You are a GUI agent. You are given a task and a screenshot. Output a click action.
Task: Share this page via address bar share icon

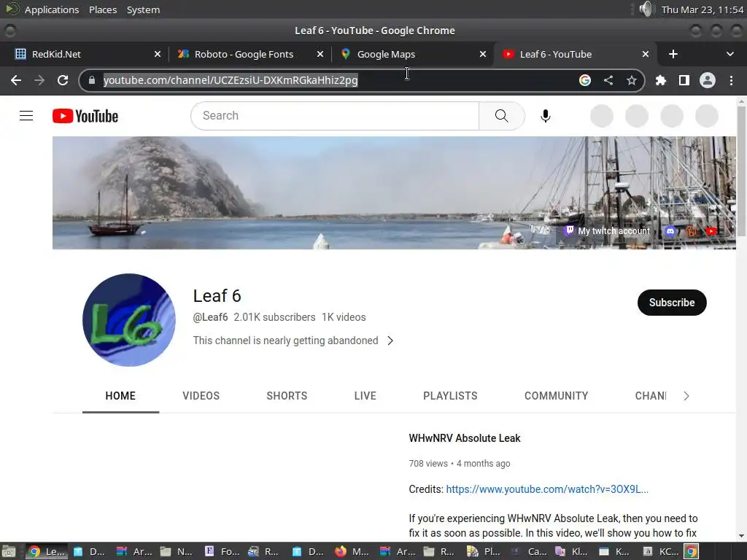point(608,80)
